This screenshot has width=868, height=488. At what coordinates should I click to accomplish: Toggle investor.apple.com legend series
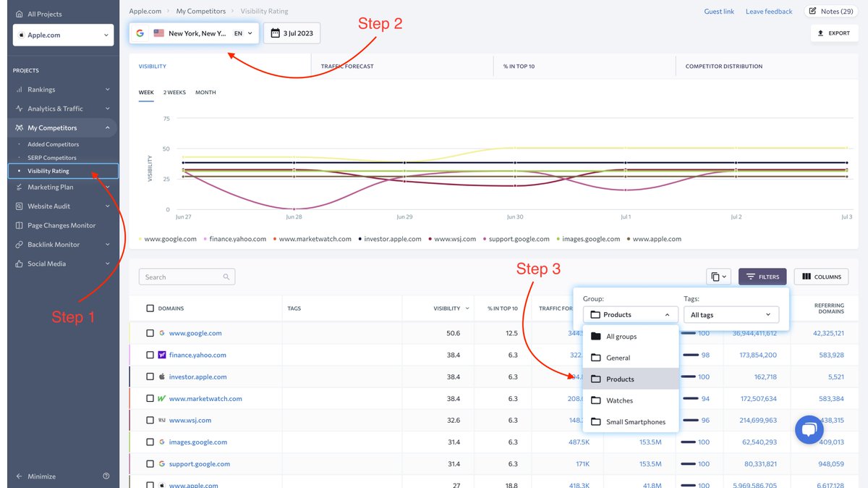pyautogui.click(x=390, y=239)
